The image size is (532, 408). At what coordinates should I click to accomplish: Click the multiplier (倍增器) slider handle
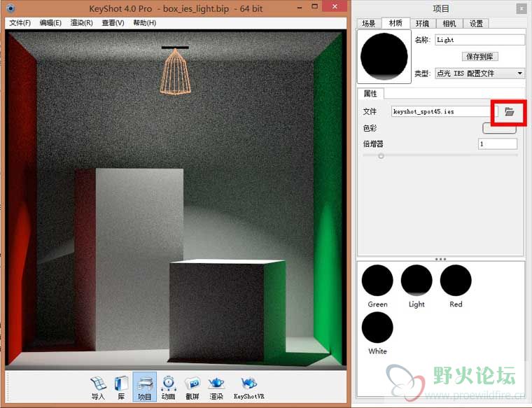(x=381, y=156)
